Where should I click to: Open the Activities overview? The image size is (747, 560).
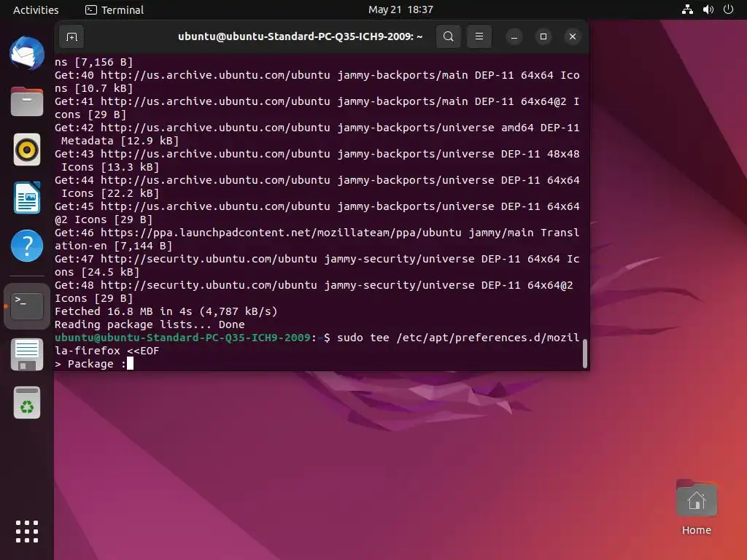click(x=36, y=9)
